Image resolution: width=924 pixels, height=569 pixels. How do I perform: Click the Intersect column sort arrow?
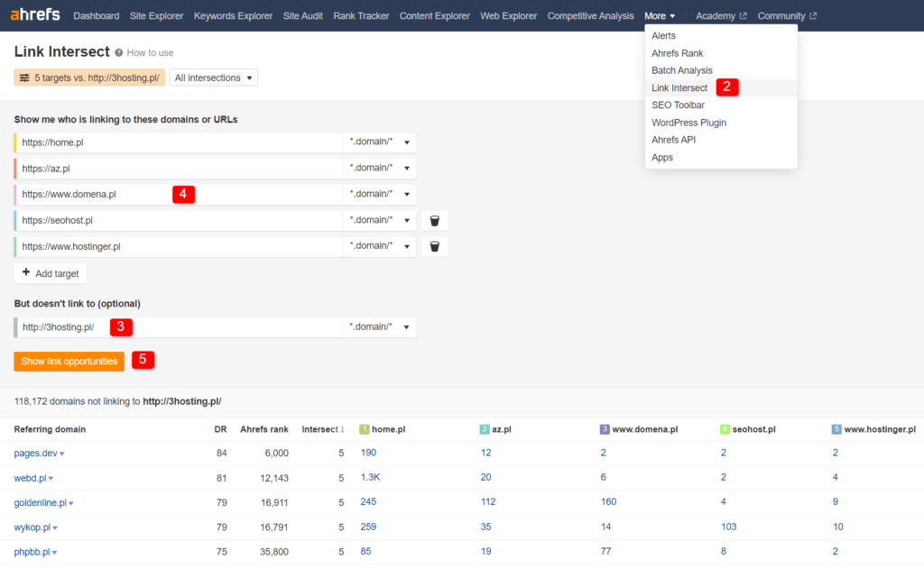click(x=342, y=429)
